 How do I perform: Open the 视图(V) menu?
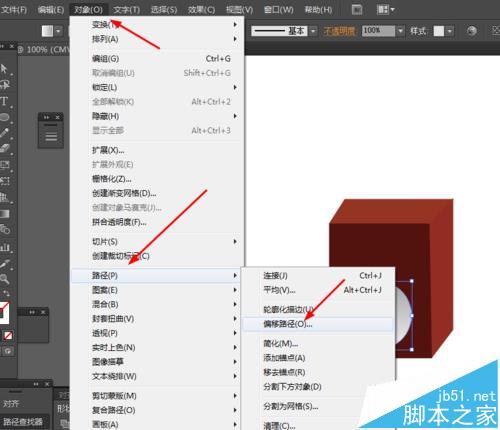pyautogui.click(x=239, y=10)
